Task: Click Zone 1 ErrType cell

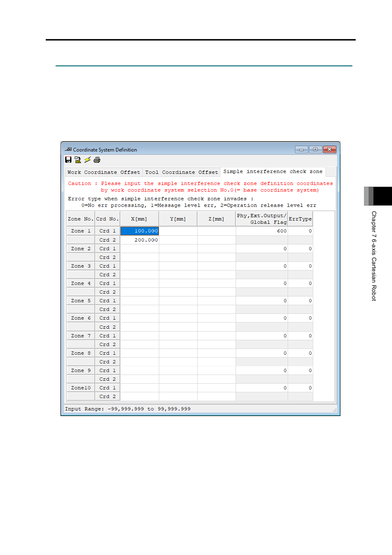Action: coord(300,231)
